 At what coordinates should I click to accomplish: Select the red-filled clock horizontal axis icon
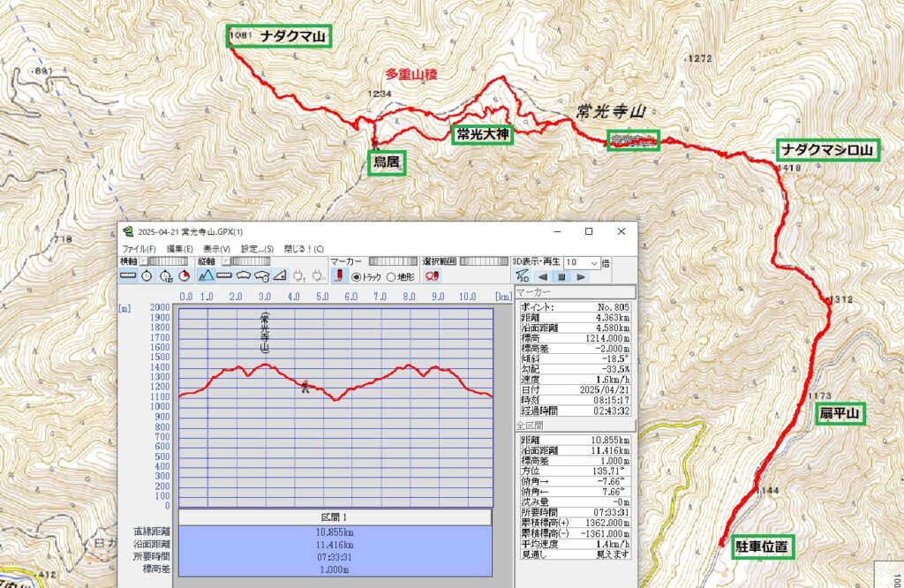(184, 276)
